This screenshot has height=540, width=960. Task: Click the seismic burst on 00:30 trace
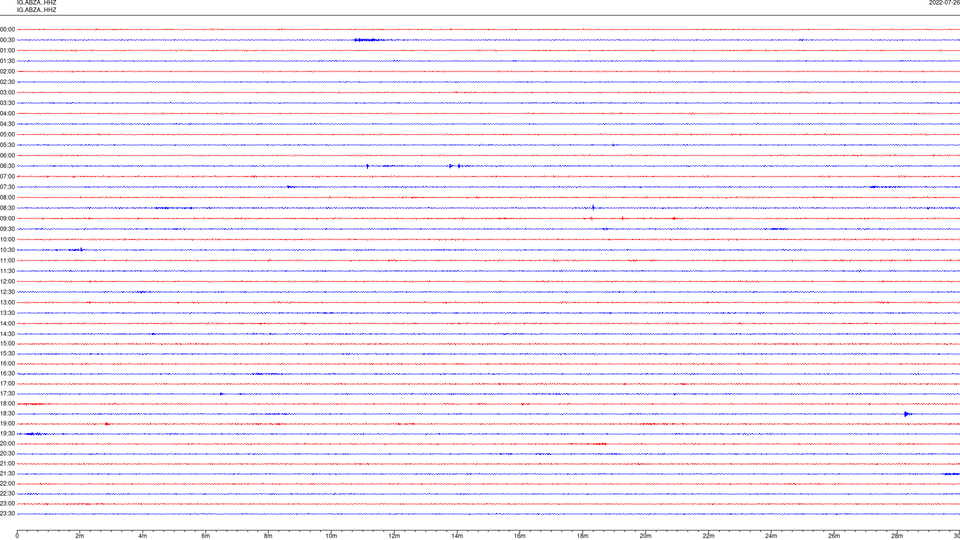click(369, 40)
